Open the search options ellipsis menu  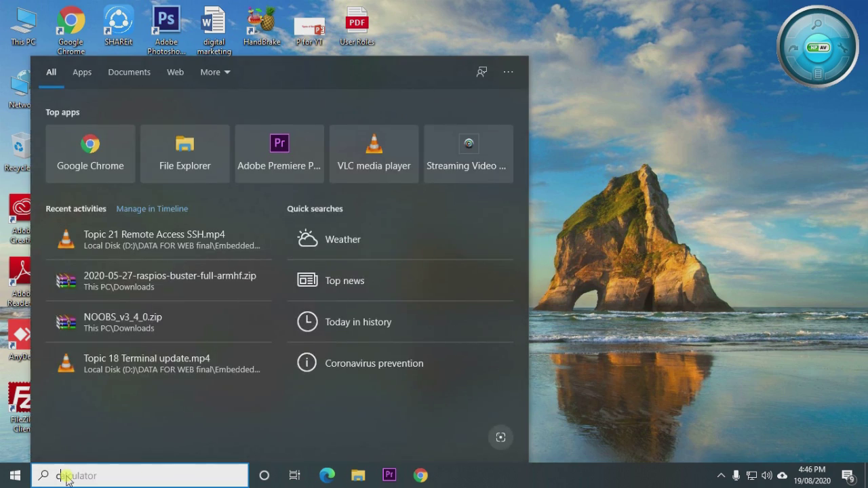pos(508,72)
